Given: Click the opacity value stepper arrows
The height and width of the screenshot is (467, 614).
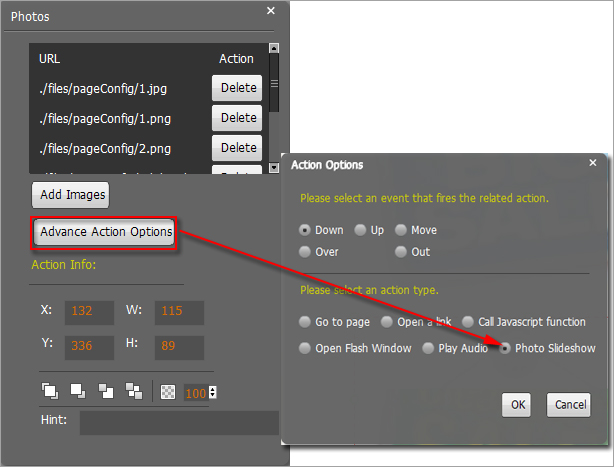Looking at the screenshot, I should click(212, 393).
